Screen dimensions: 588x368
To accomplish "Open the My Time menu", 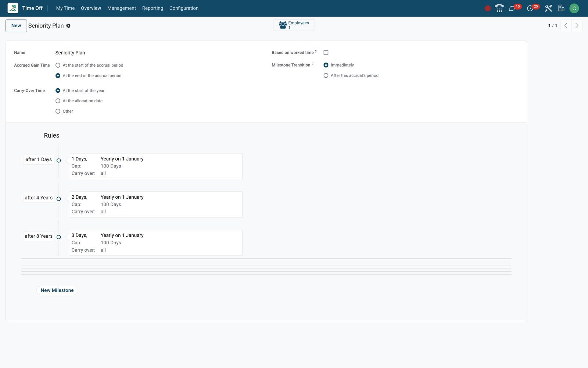I will [x=65, y=8].
